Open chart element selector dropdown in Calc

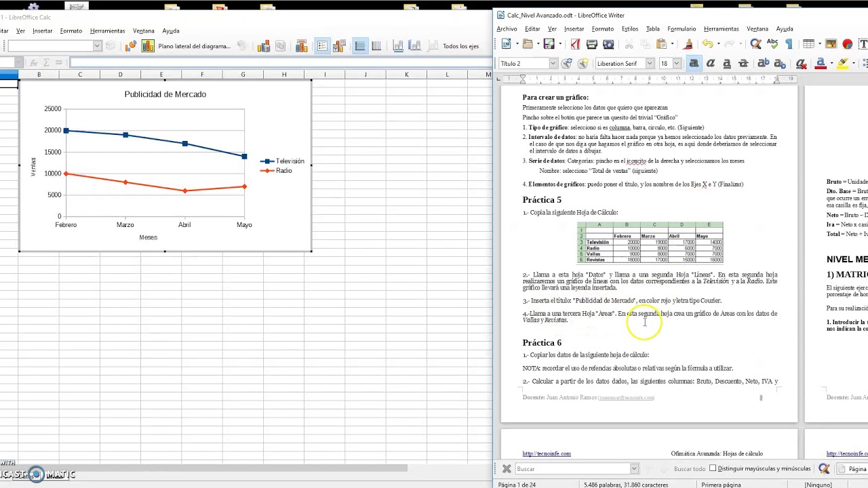(x=97, y=46)
